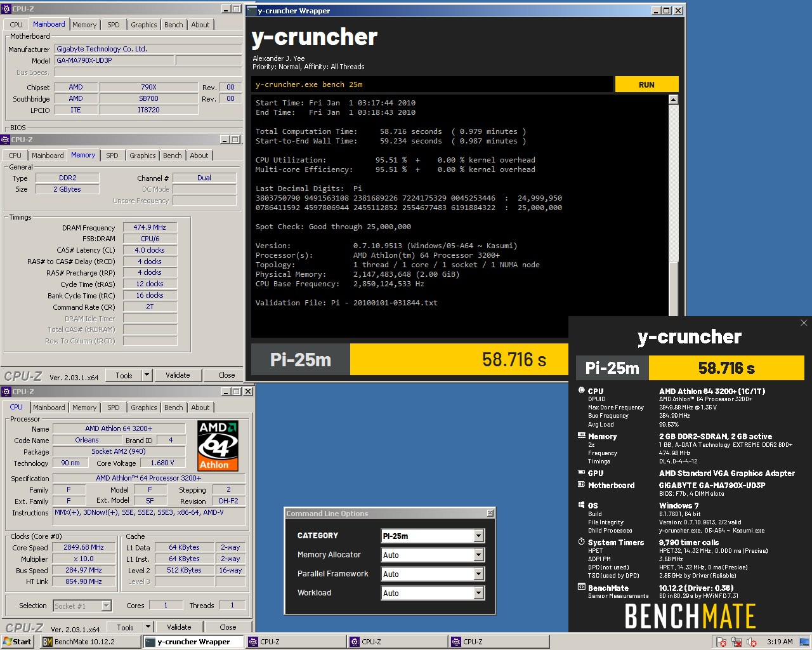This screenshot has width=812, height=650.
Task: Close the BenchMate result overlay with X
Action: [804, 323]
